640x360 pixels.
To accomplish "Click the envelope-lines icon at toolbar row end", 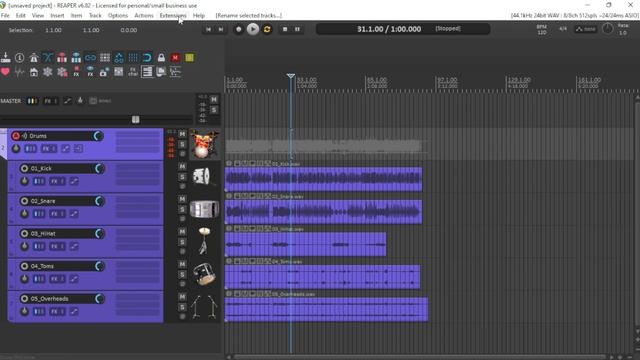I will pyautogui.click(x=175, y=72).
